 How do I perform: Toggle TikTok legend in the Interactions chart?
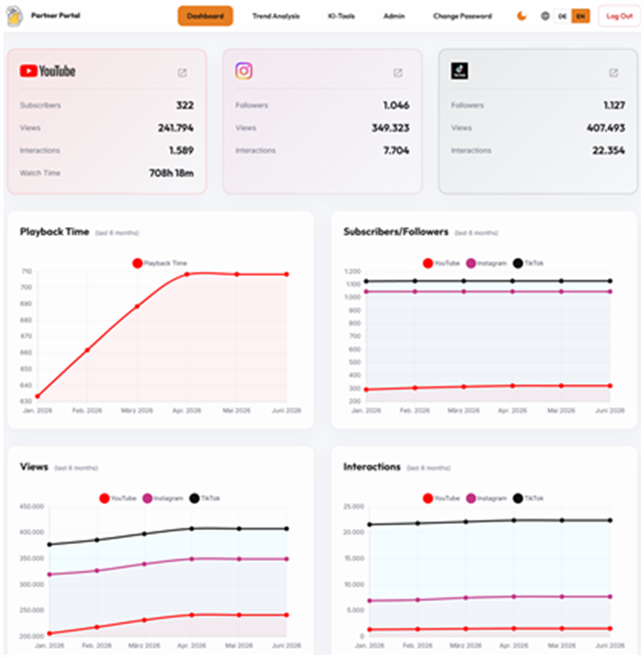coord(528,498)
